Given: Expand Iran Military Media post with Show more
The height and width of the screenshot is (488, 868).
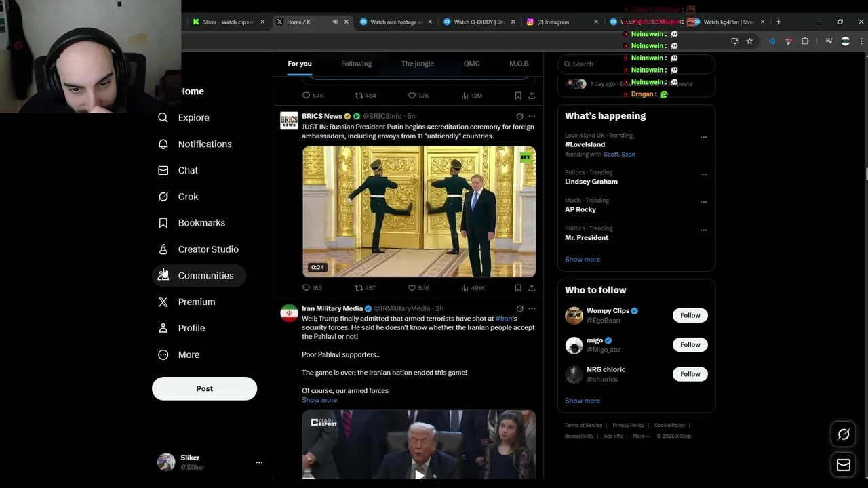Looking at the screenshot, I should tap(319, 400).
